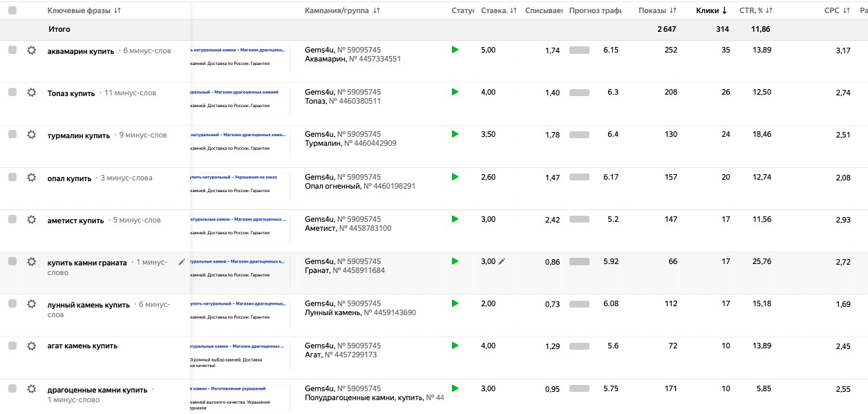Image resolution: width=868 pixels, height=414 pixels.
Task: Open gear menu for драгоценные камни купить
Action: click(31, 388)
